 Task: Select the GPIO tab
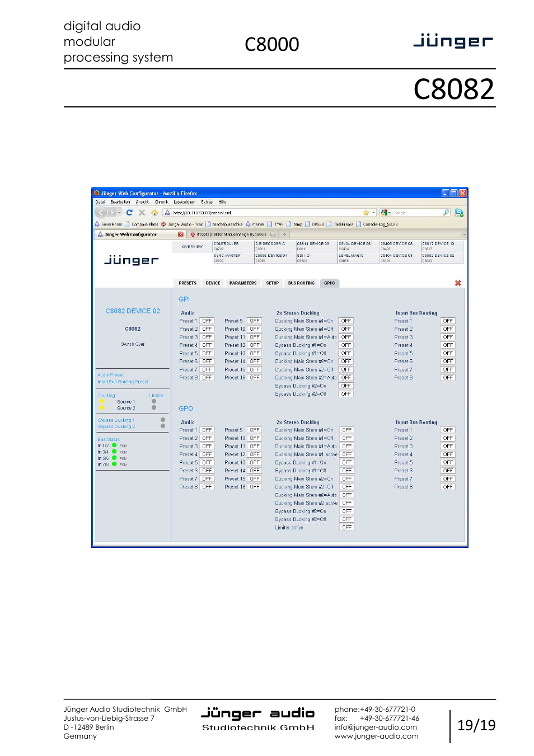(330, 283)
